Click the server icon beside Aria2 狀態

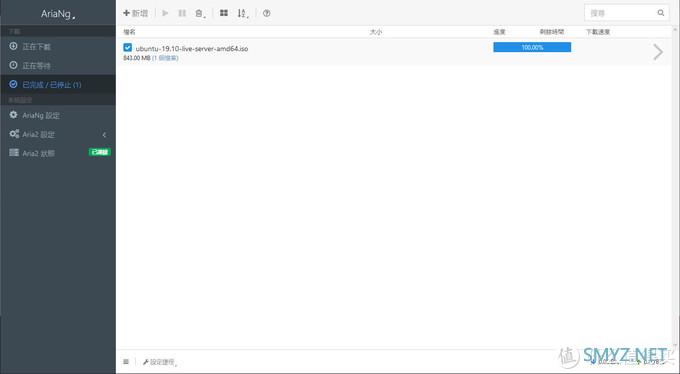coord(14,153)
